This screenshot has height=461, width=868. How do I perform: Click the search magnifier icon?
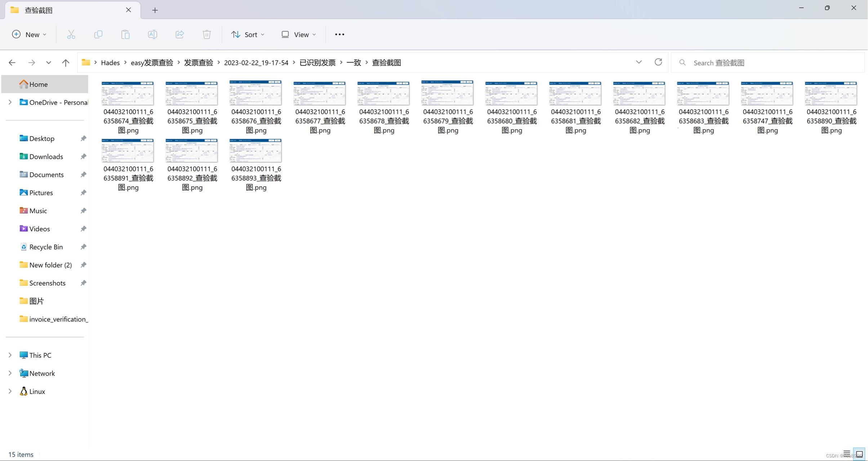click(x=682, y=63)
